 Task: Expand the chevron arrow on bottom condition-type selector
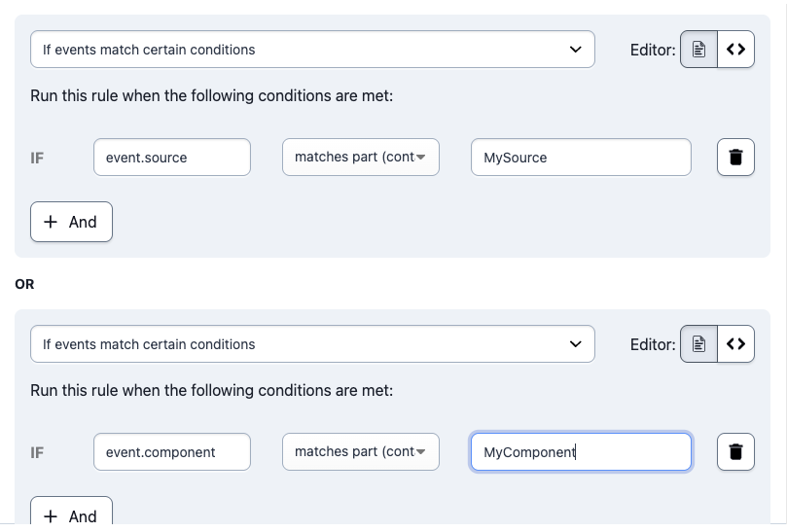click(x=576, y=343)
